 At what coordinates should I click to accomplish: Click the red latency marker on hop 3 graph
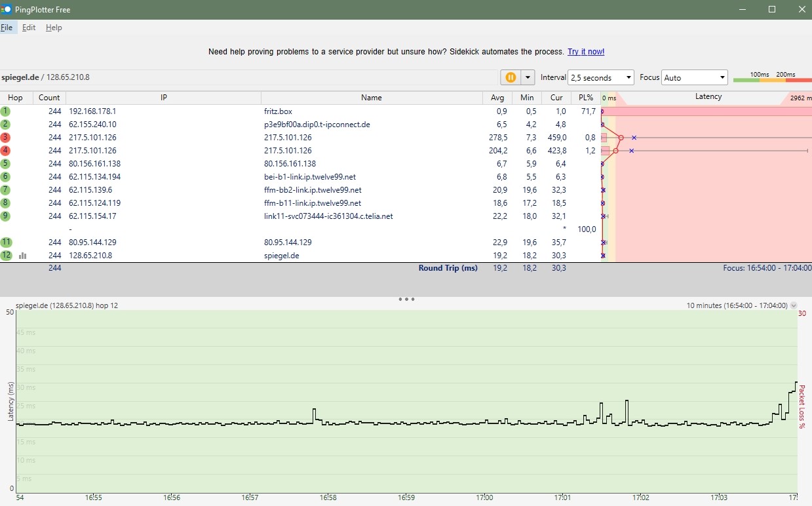pyautogui.click(x=621, y=138)
